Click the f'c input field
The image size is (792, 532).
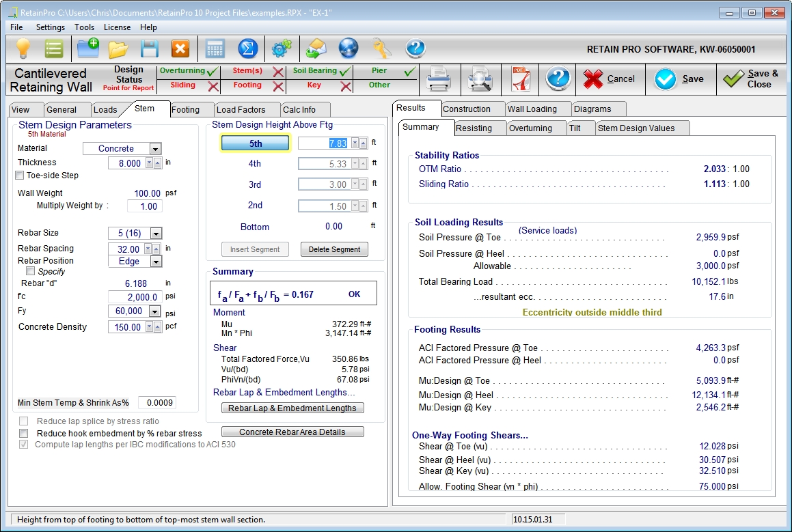pos(135,297)
